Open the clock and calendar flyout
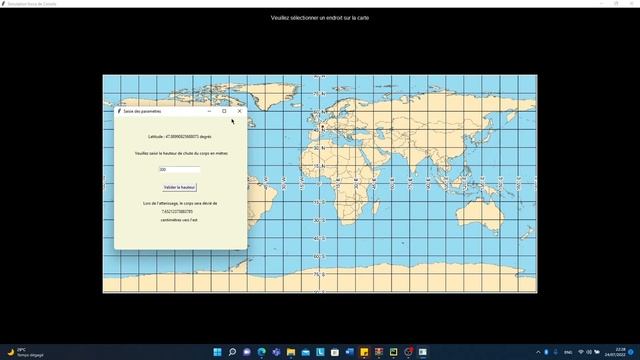Image resolution: width=640 pixels, height=360 pixels. 616,352
